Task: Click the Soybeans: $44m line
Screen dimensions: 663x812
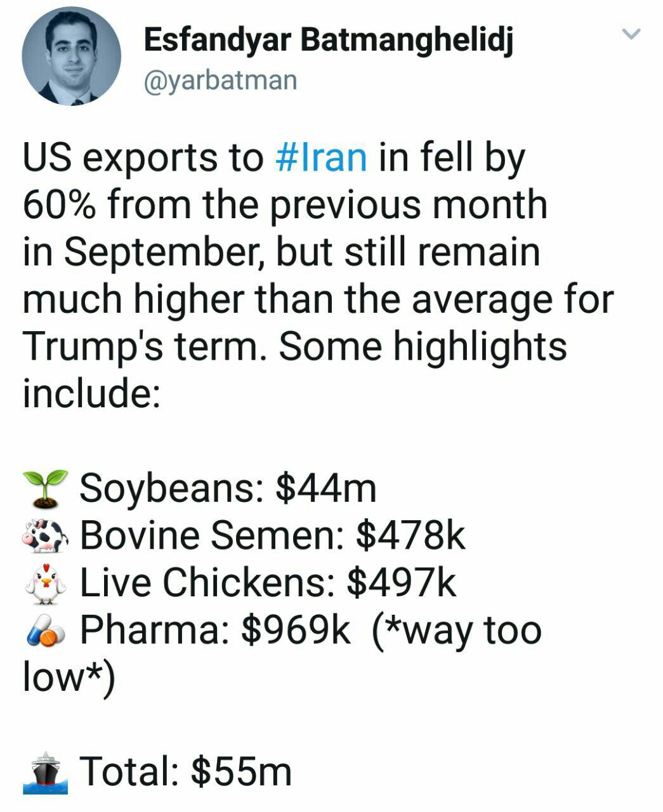Action: coord(228,489)
